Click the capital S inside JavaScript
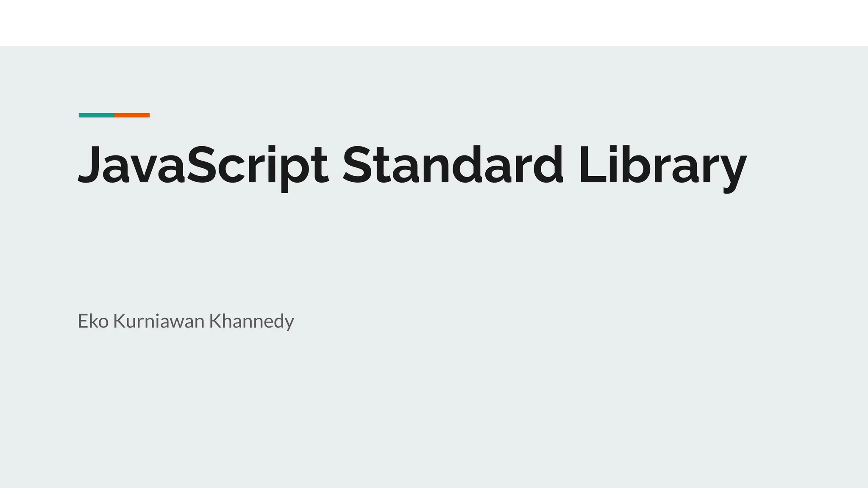The image size is (868, 488). (201, 164)
